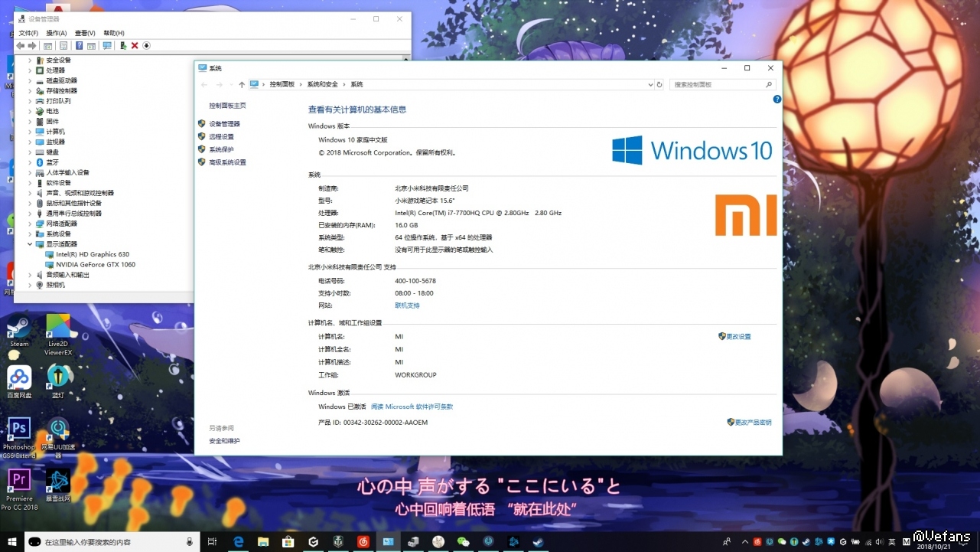Image resolution: width=980 pixels, height=552 pixels.
Task: Click the scan for hardware changes monitor icon
Action: point(107,46)
